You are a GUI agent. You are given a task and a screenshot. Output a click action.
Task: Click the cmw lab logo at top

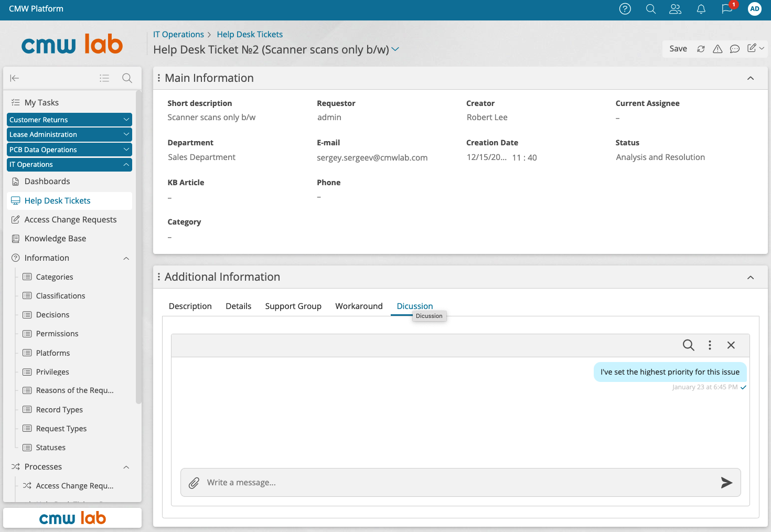(72, 45)
